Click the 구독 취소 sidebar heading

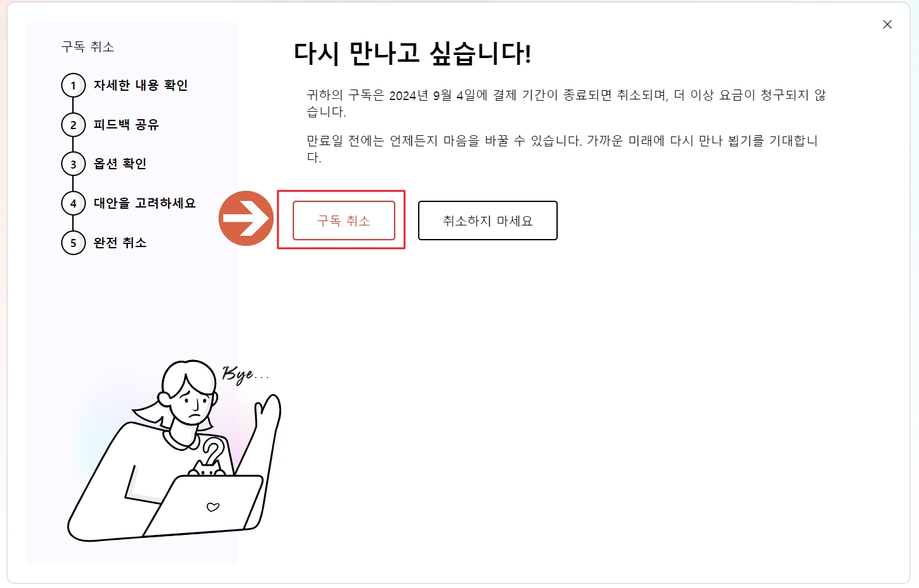[88, 47]
